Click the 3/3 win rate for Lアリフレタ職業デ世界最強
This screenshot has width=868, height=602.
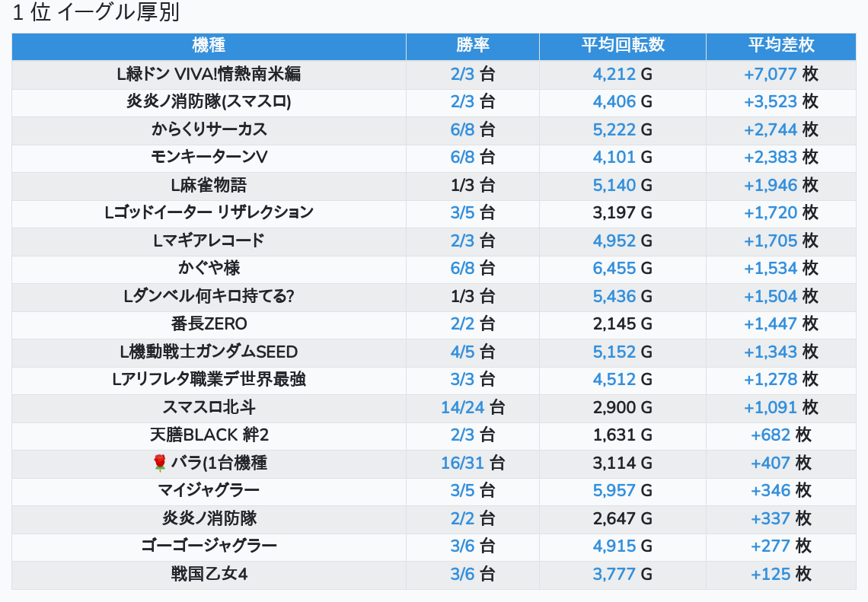462,379
